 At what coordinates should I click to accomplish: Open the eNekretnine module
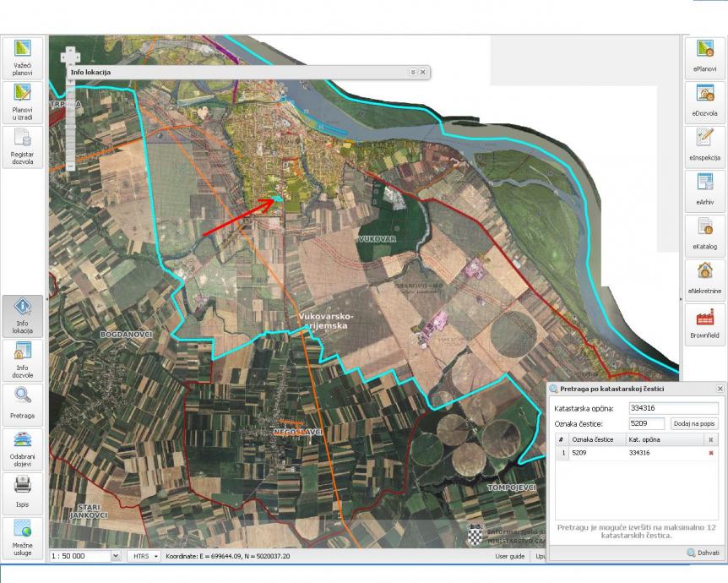(x=705, y=281)
